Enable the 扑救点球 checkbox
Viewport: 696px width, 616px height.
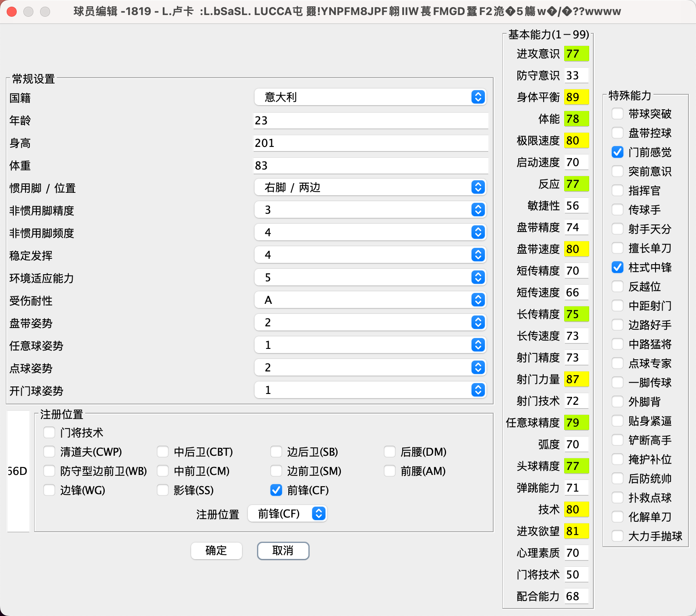point(618,497)
